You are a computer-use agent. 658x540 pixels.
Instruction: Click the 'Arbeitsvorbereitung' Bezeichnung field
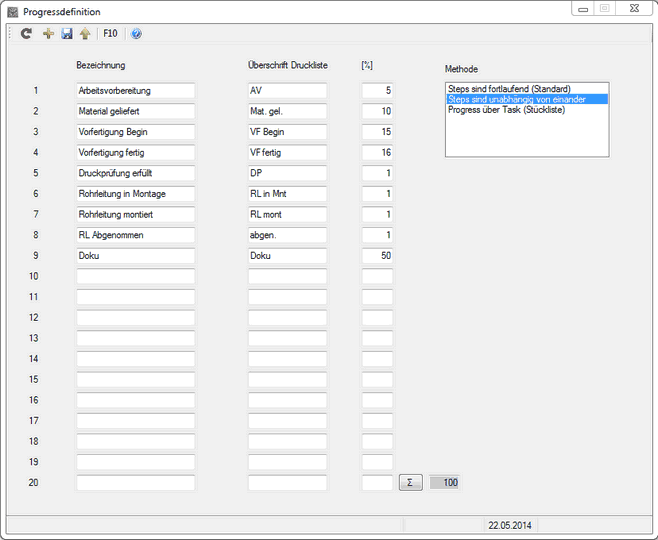(x=135, y=91)
